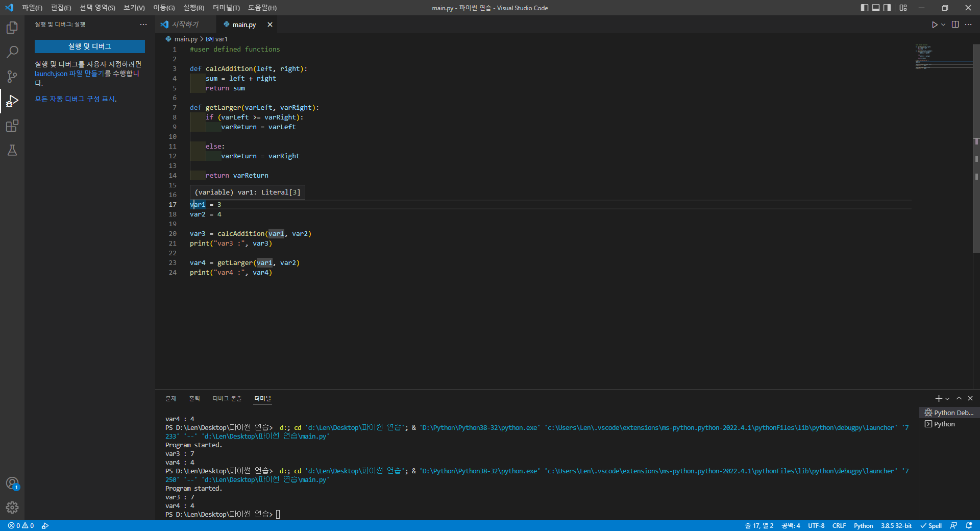980x531 pixels.
Task: Toggle the bottom panel layout icon
Action: click(x=876, y=8)
